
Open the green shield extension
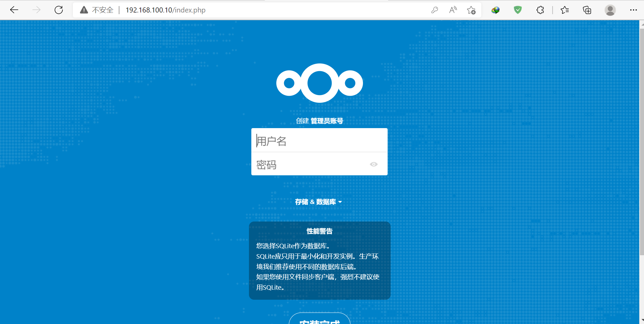click(518, 10)
